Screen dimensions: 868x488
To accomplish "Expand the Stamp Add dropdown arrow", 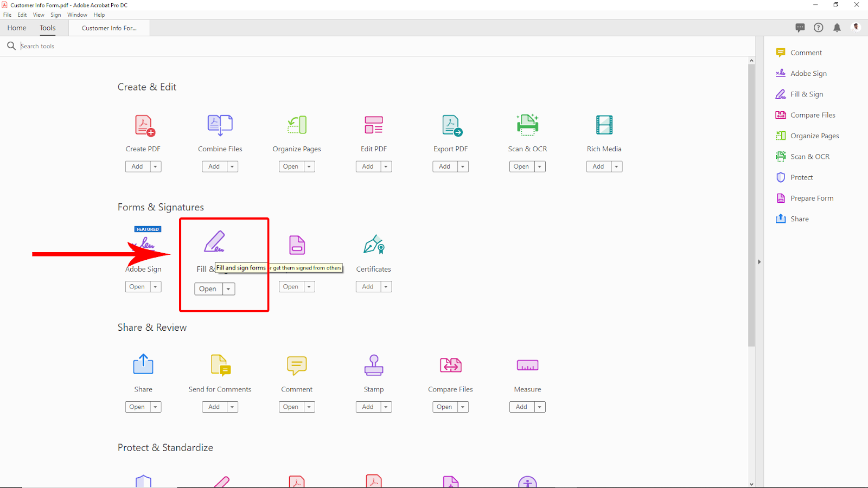I will pos(386,407).
